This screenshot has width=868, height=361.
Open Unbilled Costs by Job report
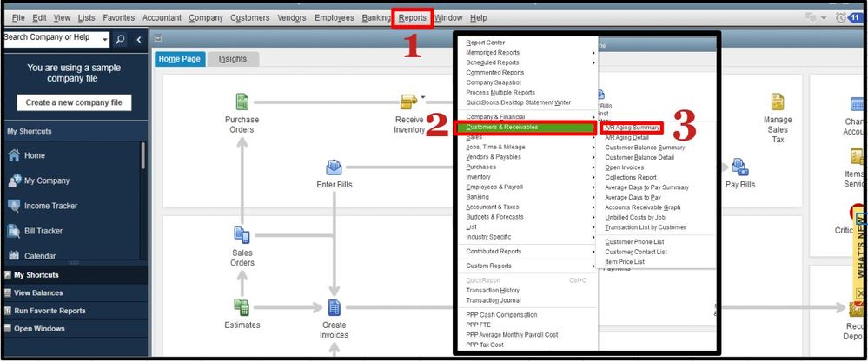[x=635, y=217]
